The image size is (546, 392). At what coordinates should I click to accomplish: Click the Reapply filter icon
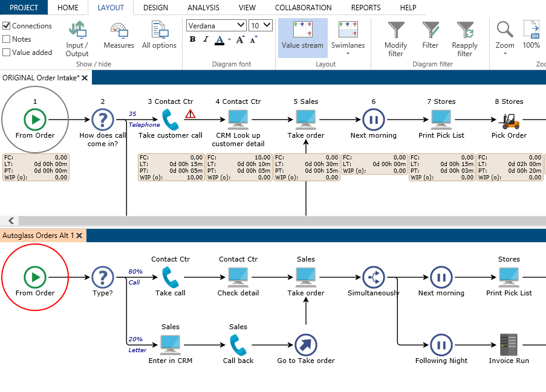click(465, 30)
